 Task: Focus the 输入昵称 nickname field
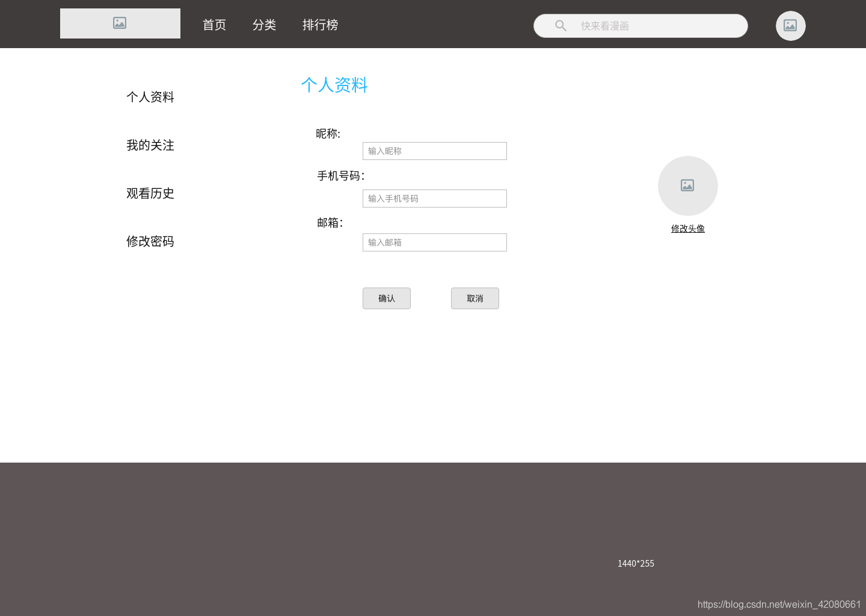(435, 151)
